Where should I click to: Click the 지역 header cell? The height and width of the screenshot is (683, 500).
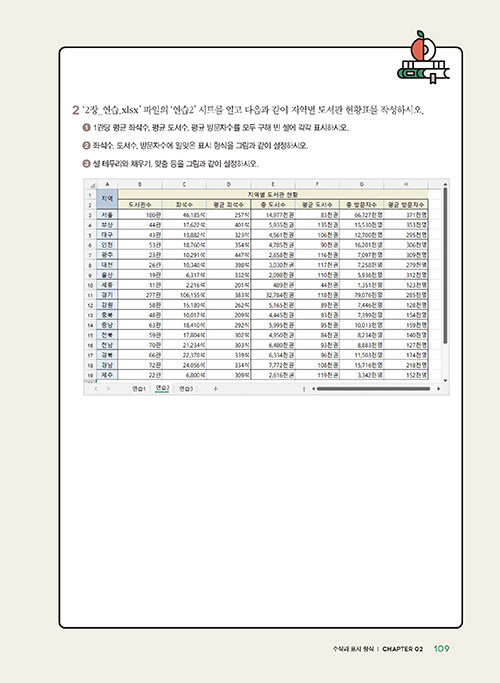[x=107, y=199]
